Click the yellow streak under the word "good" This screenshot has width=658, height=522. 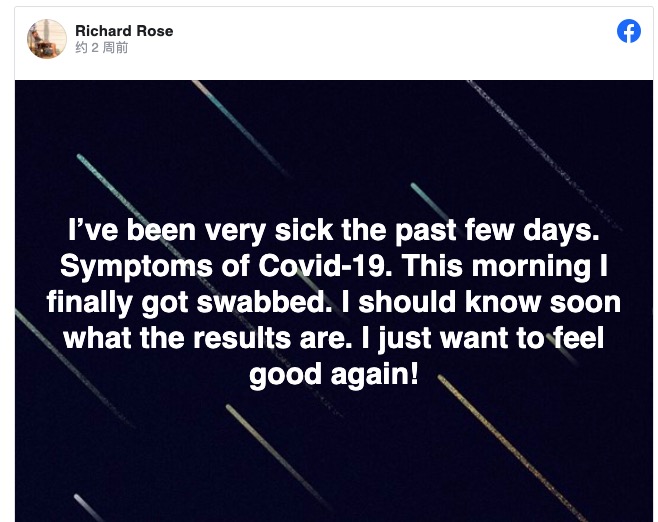pyautogui.click(x=277, y=457)
